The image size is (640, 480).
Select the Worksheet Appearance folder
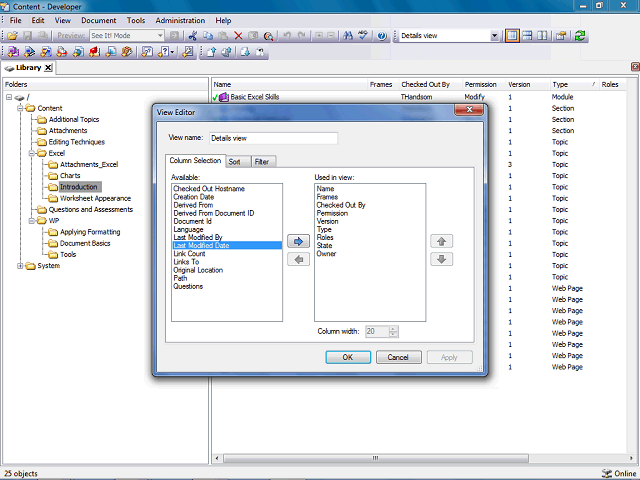coord(96,198)
